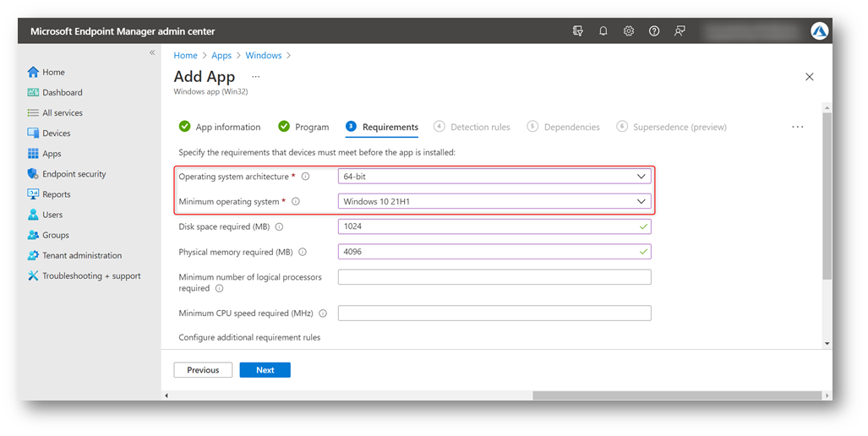Open the Home breadcrumb link
868x436 pixels.
point(185,55)
